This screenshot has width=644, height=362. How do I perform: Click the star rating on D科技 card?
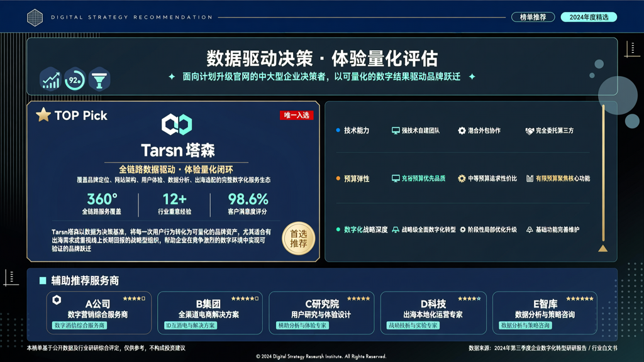[469, 299]
